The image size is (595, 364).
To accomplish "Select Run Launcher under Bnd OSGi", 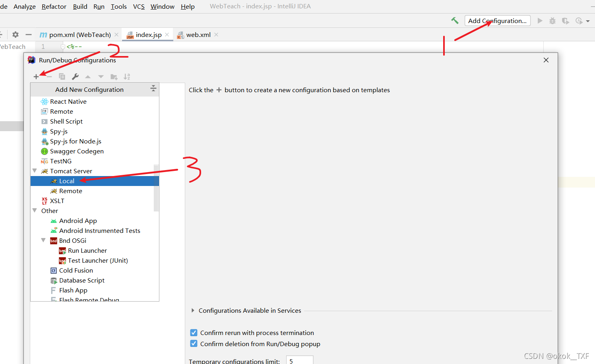I will pos(95,251).
